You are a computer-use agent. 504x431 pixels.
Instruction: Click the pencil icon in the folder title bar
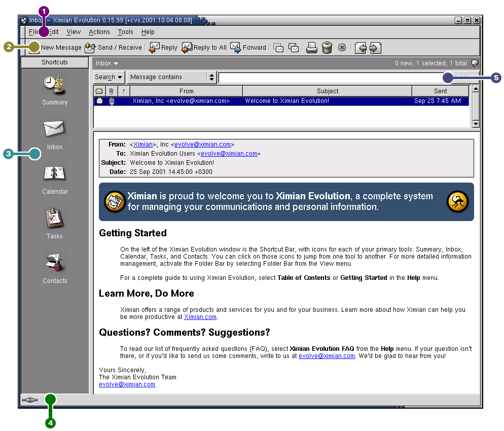[475, 63]
